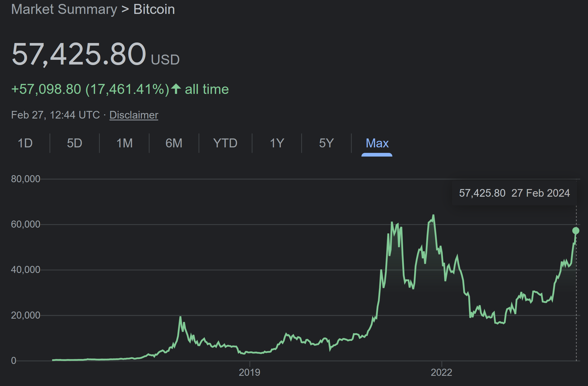Click the green data point on chart
This screenshot has height=386, width=588.
(576, 230)
